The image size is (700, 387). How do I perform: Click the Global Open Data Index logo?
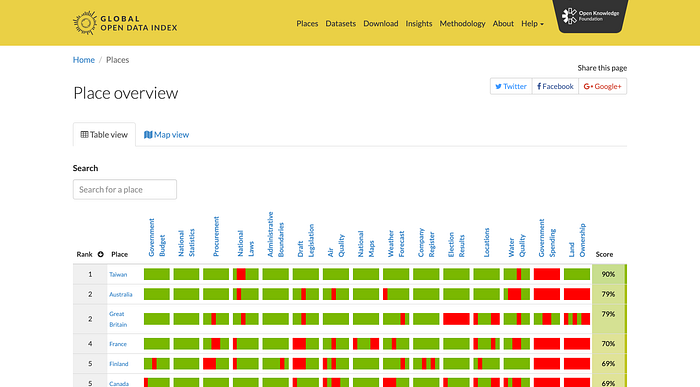125,23
